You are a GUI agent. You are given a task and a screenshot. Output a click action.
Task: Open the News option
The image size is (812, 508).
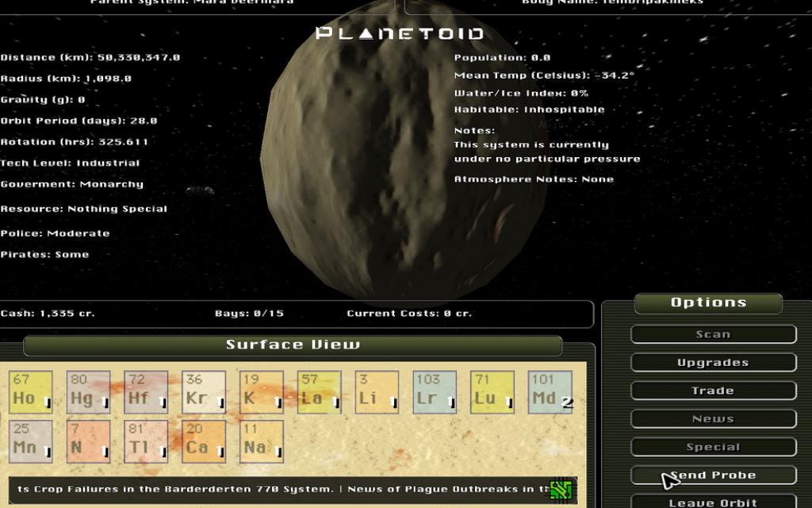point(713,419)
